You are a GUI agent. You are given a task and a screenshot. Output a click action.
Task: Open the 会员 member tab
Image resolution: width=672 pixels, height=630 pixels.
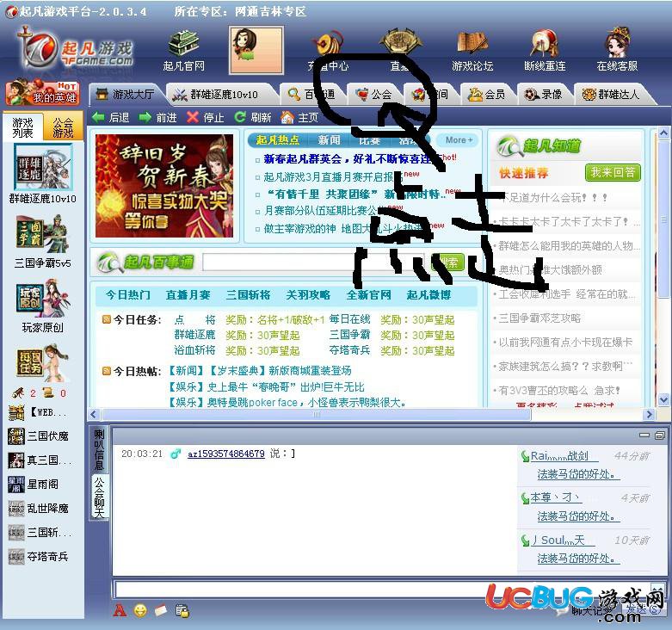487,94
